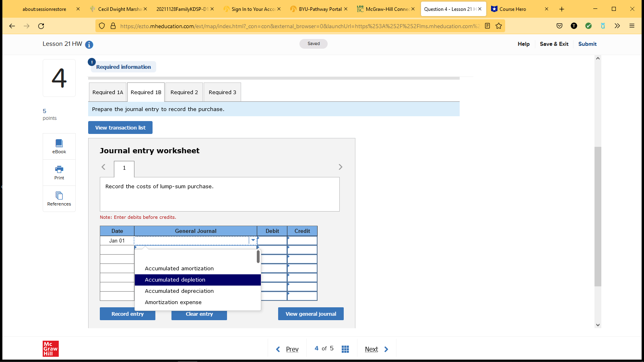644x362 pixels.
Task: Click the padlock site security icon
Action: (113, 26)
